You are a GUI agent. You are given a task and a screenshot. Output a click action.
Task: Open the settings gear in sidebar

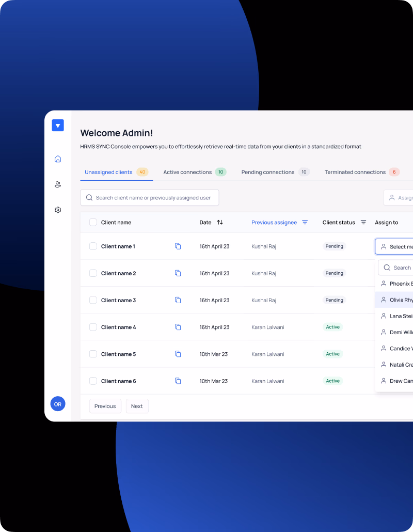58,210
